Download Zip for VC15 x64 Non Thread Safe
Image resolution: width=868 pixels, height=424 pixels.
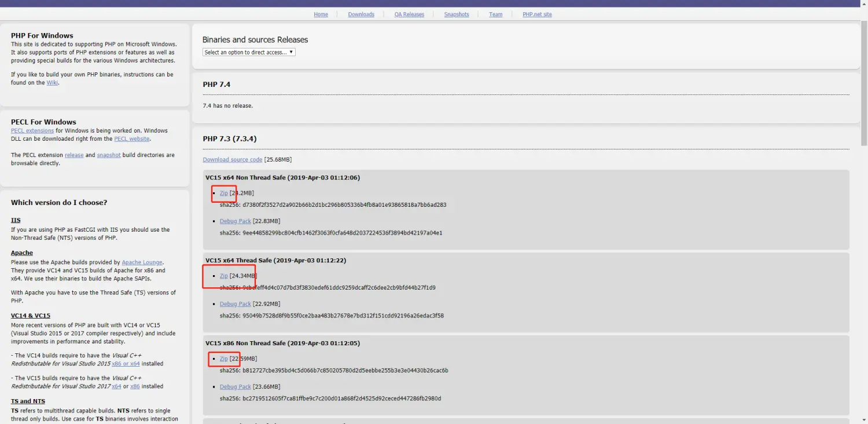[x=224, y=193]
